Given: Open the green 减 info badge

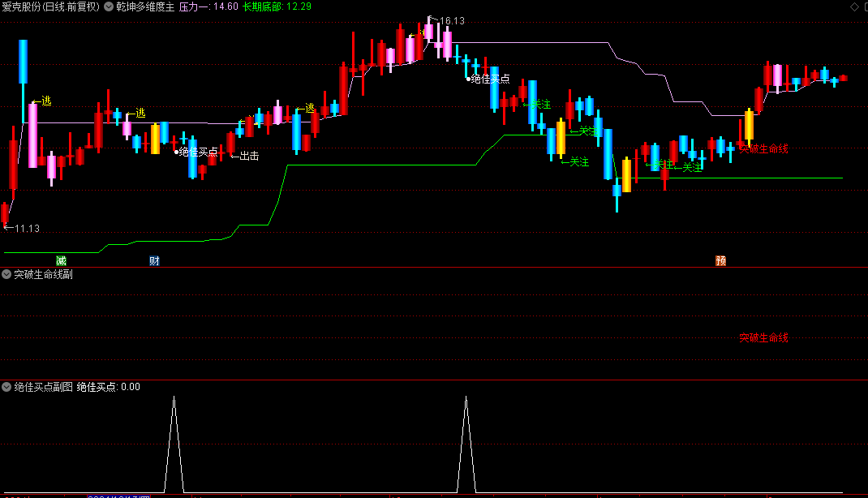Looking at the screenshot, I should tap(61, 260).
